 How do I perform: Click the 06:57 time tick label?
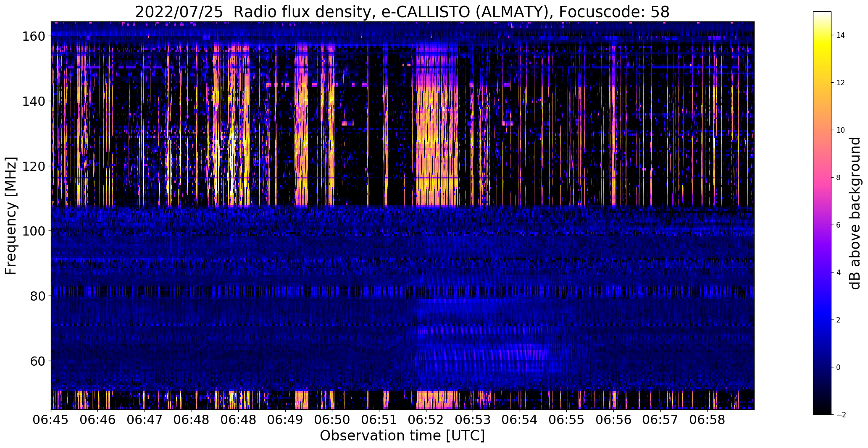pyautogui.click(x=660, y=420)
